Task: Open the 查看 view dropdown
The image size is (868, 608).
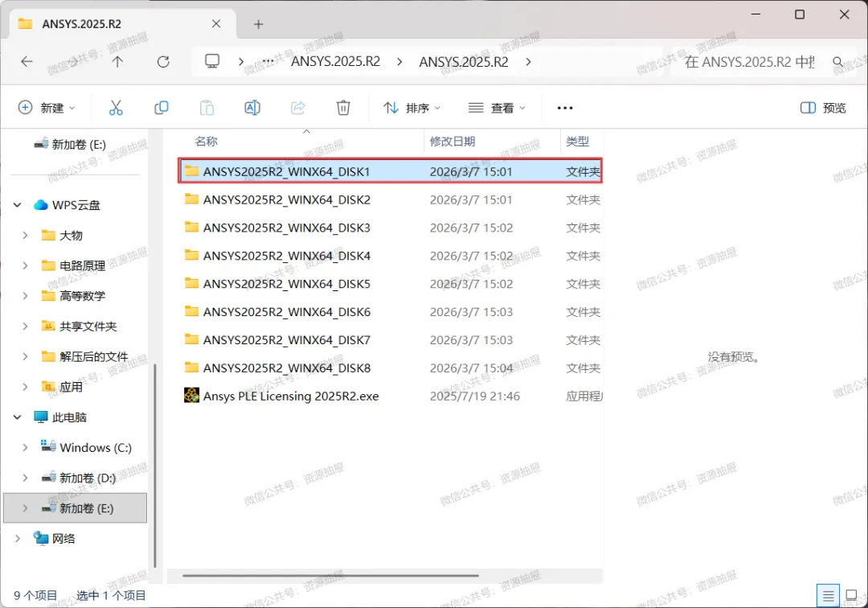Action: pyautogui.click(x=497, y=108)
